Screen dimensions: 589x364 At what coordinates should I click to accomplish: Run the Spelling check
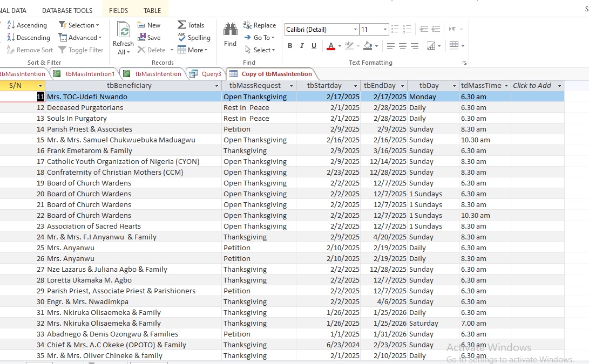(194, 38)
